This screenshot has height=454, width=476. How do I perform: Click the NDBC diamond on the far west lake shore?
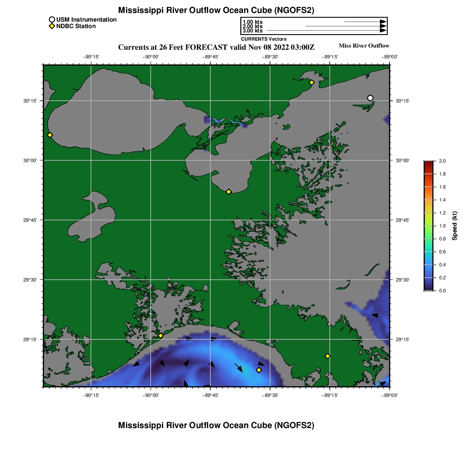[x=50, y=135]
